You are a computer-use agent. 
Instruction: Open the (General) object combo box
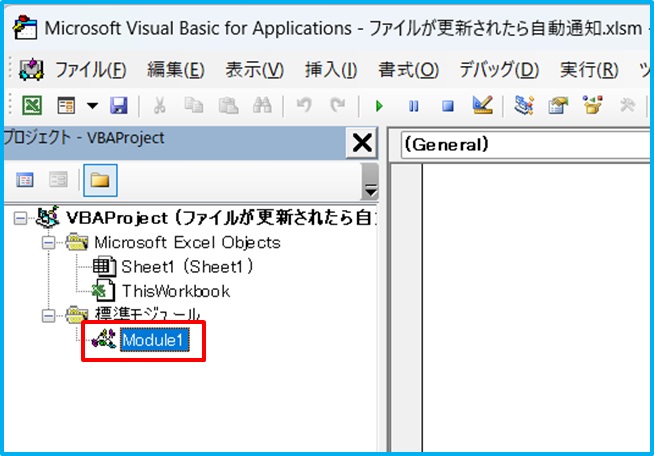525,145
